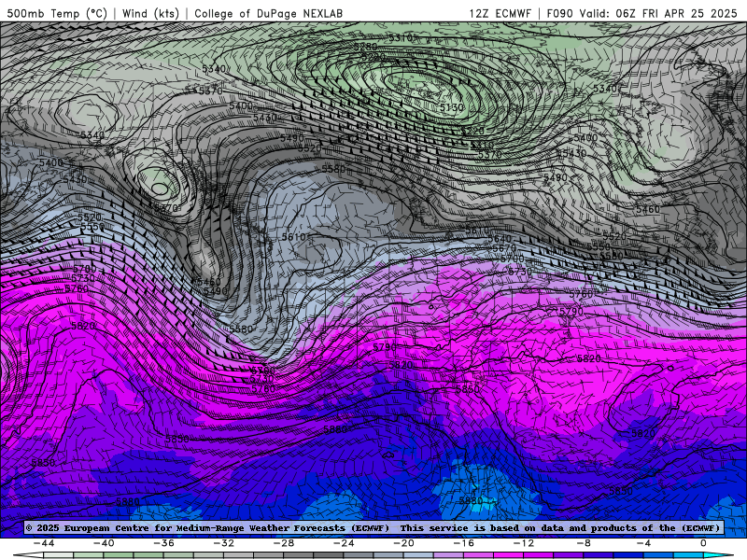Click the '-40' colorbar scale value
This screenshot has width=747, height=560.
[x=104, y=543]
